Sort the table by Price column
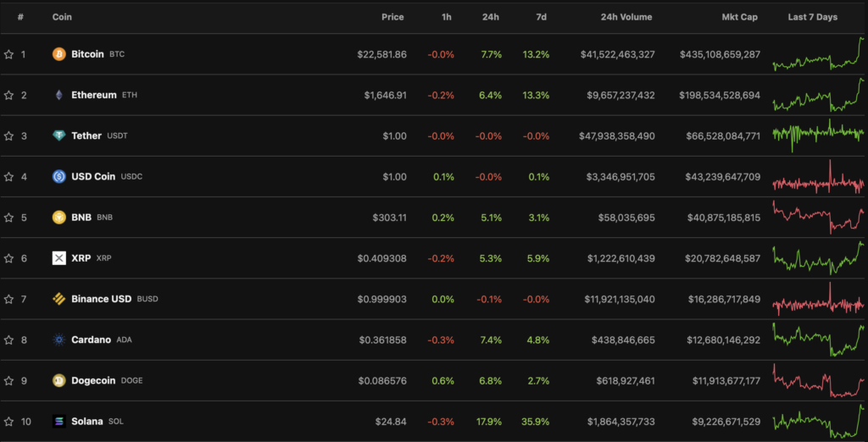The image size is (868, 442). point(392,17)
